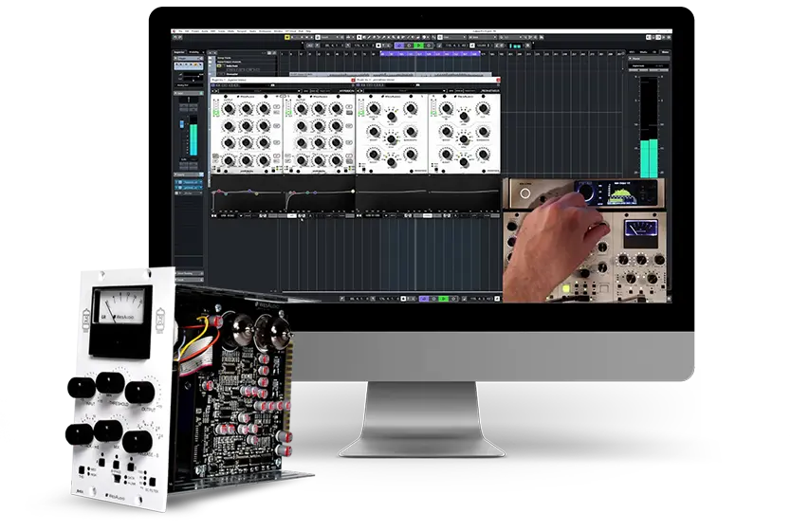Open the Meter tab in the right zone

click(x=666, y=52)
